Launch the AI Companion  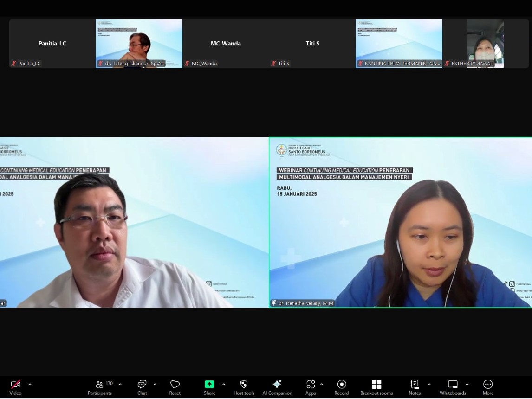pyautogui.click(x=277, y=387)
